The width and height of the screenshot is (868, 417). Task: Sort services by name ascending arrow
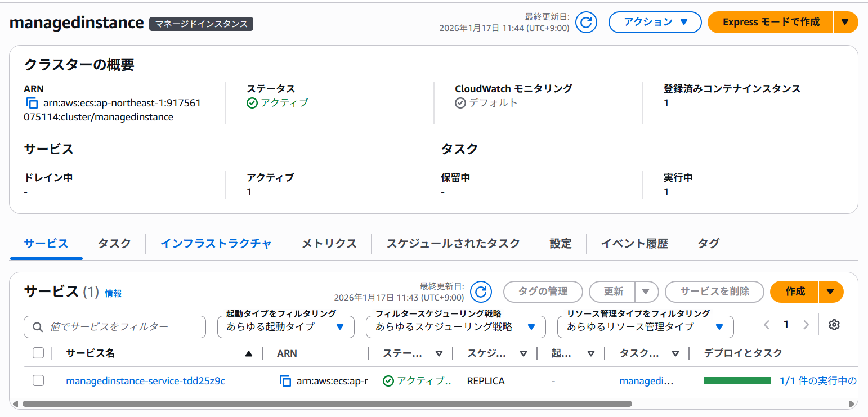pyautogui.click(x=249, y=353)
